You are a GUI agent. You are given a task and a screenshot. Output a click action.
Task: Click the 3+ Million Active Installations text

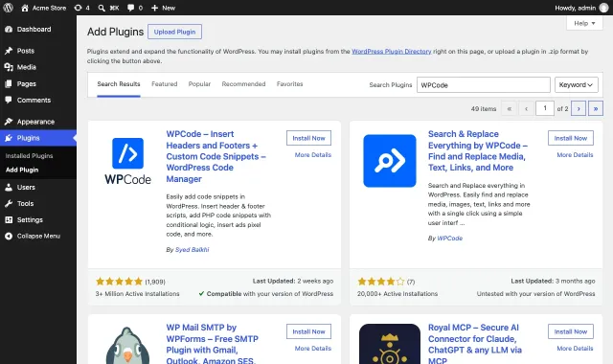tap(137, 294)
